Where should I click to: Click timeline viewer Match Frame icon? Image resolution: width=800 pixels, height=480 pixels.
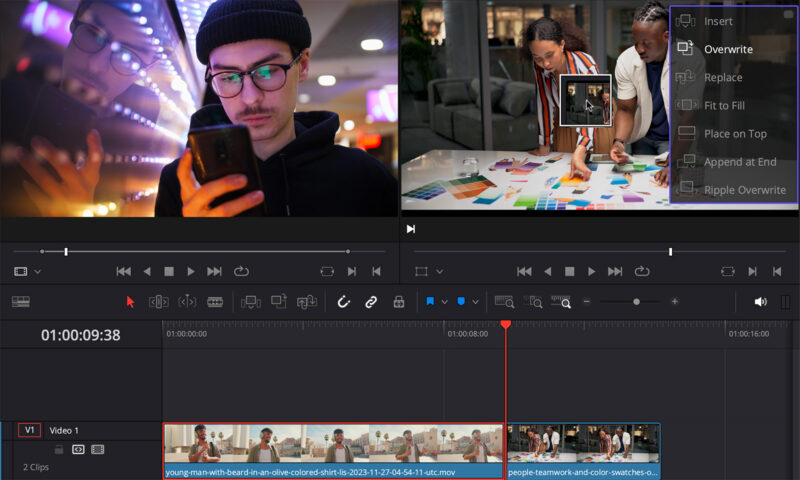[728, 271]
